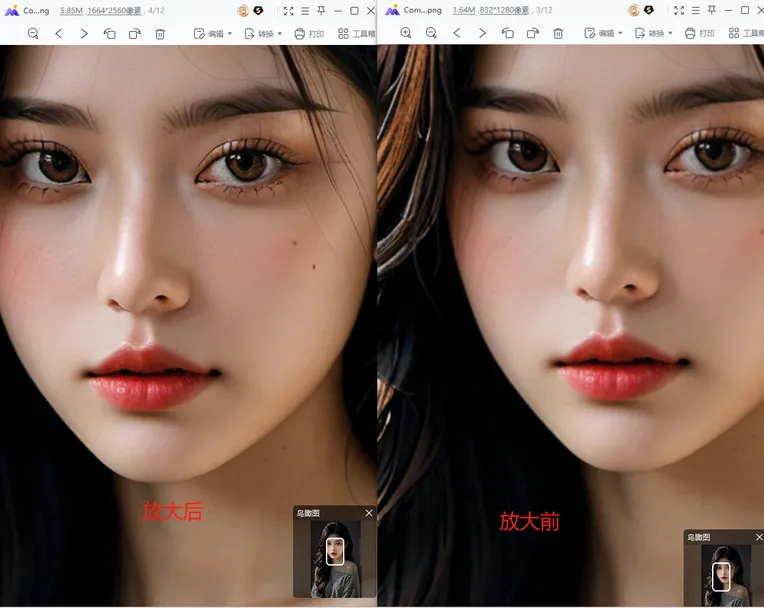
Task: Zoom out in the right viewer window
Action: (431, 33)
